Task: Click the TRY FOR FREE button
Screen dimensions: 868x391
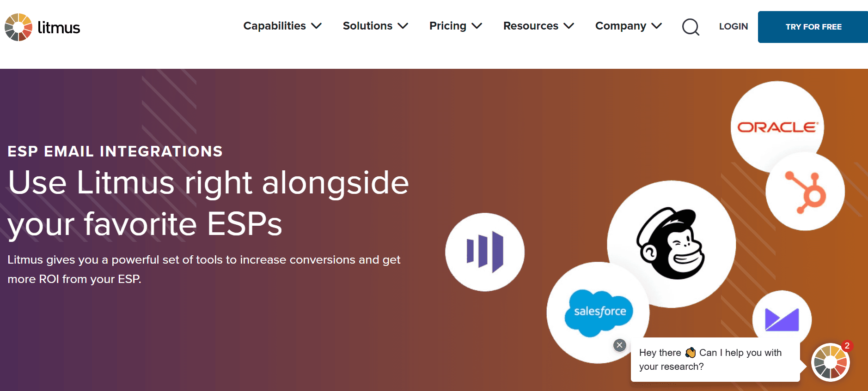Action: [x=813, y=27]
